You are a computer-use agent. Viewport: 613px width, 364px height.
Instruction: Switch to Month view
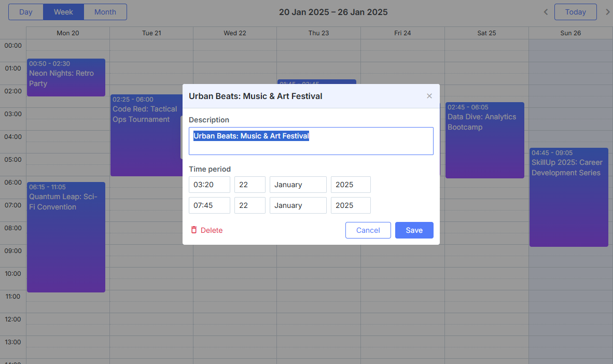point(105,12)
